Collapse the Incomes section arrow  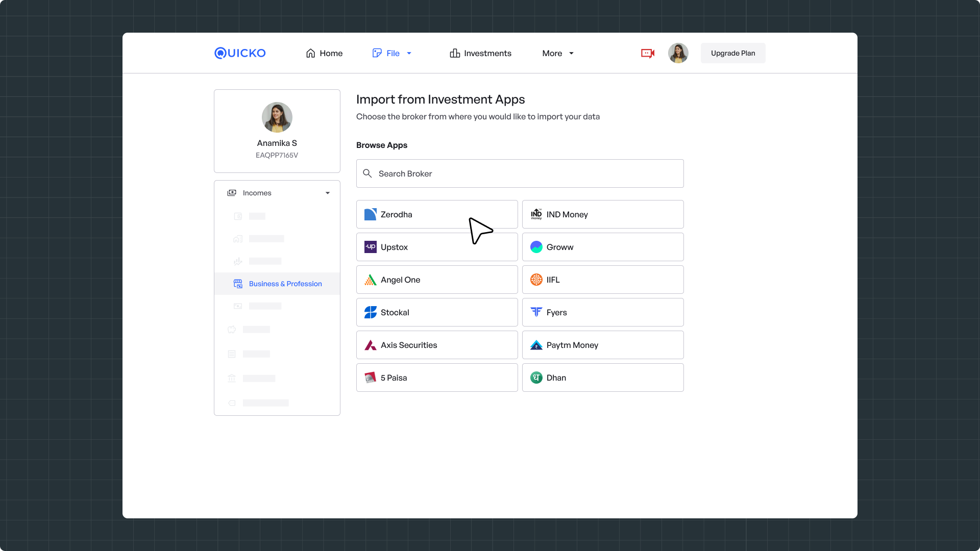point(328,193)
